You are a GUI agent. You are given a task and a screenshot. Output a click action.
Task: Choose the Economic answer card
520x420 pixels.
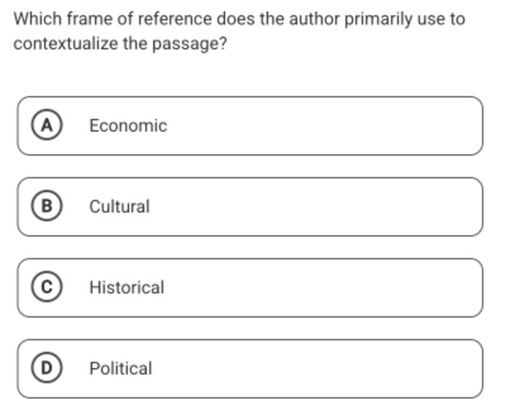250,126
